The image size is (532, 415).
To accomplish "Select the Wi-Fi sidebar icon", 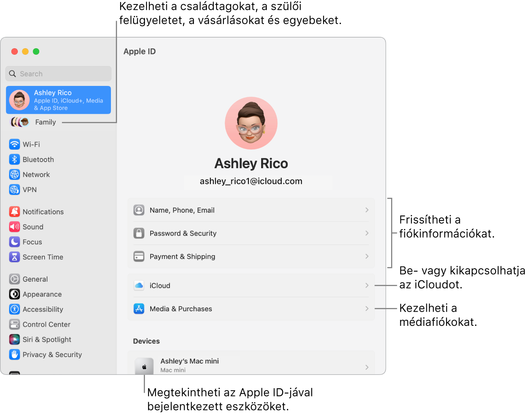I will point(15,144).
